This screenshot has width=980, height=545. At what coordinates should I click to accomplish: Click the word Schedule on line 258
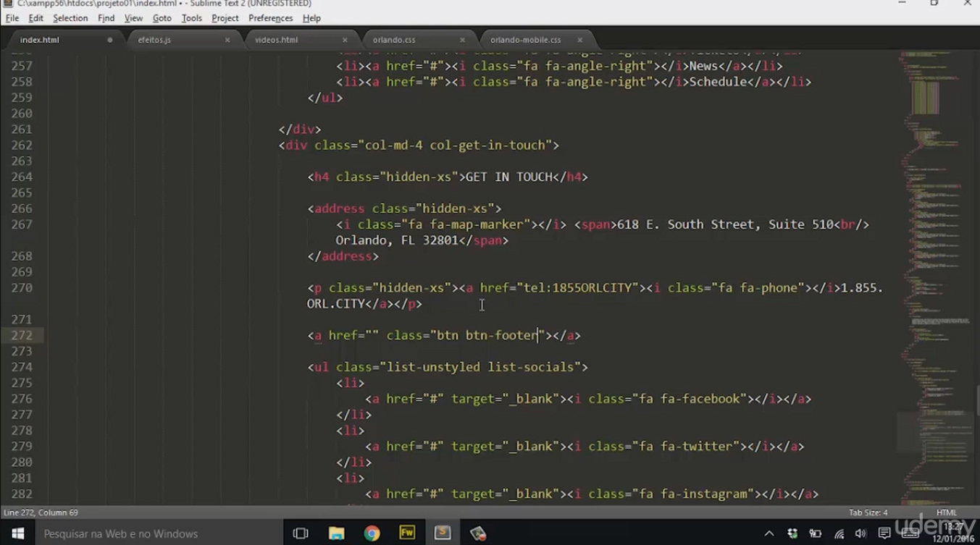[718, 82]
